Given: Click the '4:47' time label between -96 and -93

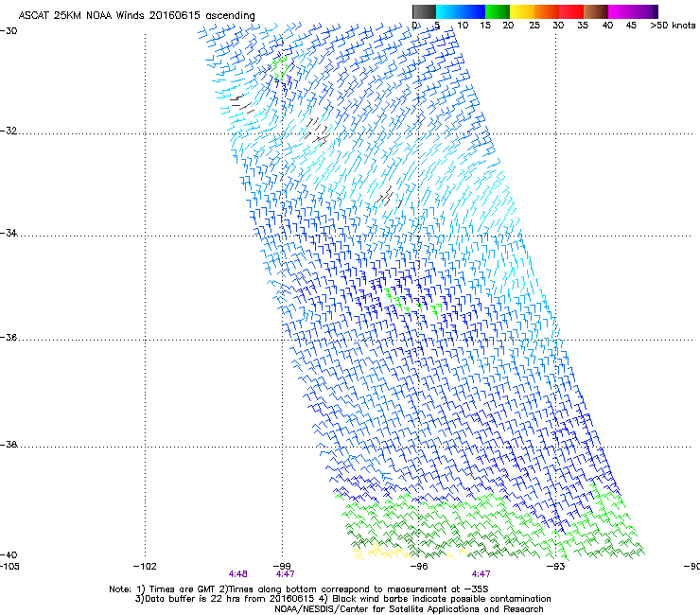Looking at the screenshot, I should point(481,574).
